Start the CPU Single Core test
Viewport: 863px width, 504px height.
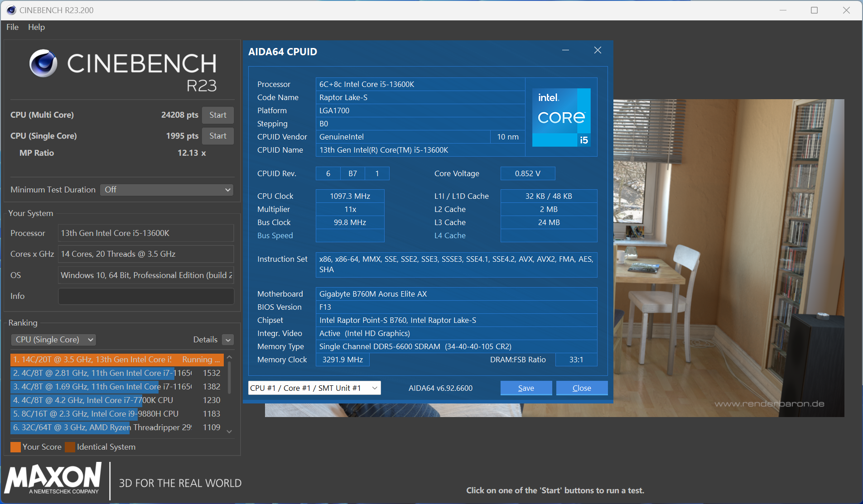click(217, 136)
